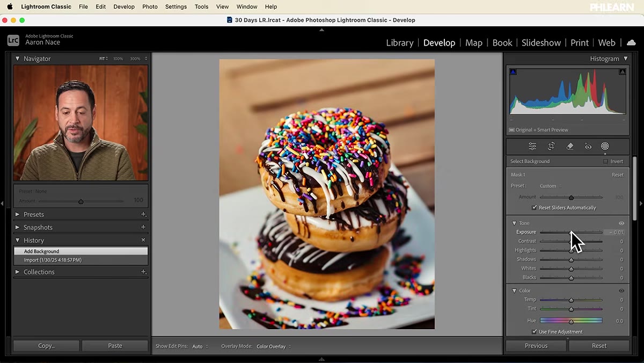Open the Tools menu

tap(201, 6)
